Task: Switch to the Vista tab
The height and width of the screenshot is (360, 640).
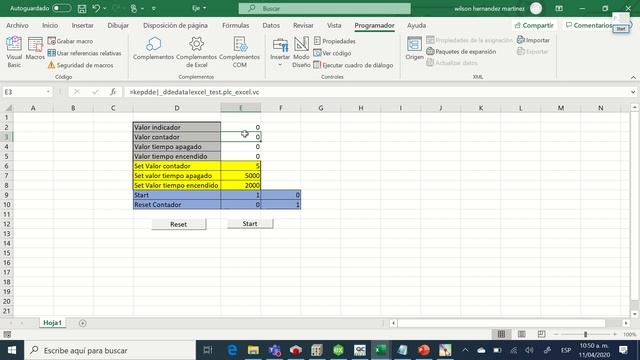Action: coord(334,25)
